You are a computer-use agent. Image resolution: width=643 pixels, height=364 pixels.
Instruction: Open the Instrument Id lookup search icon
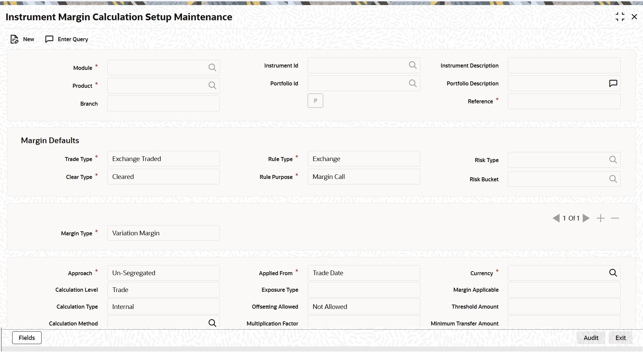[413, 65]
